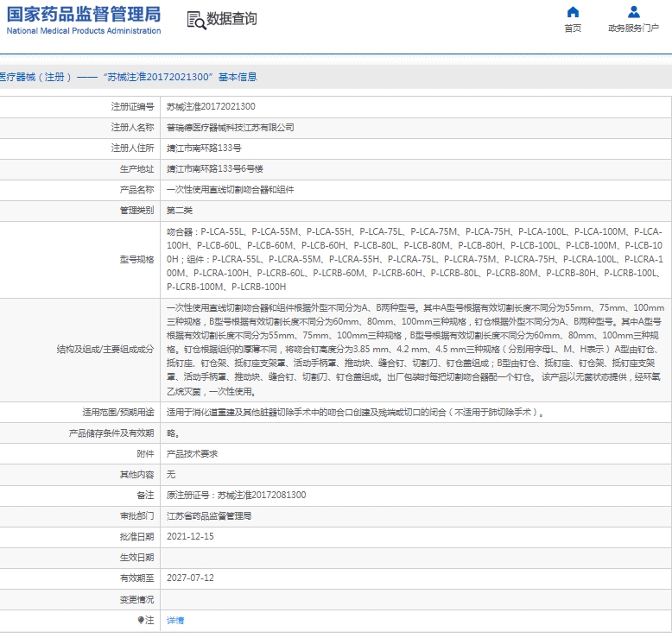Click the 产品储存条件及有效期 label

(x=111, y=433)
